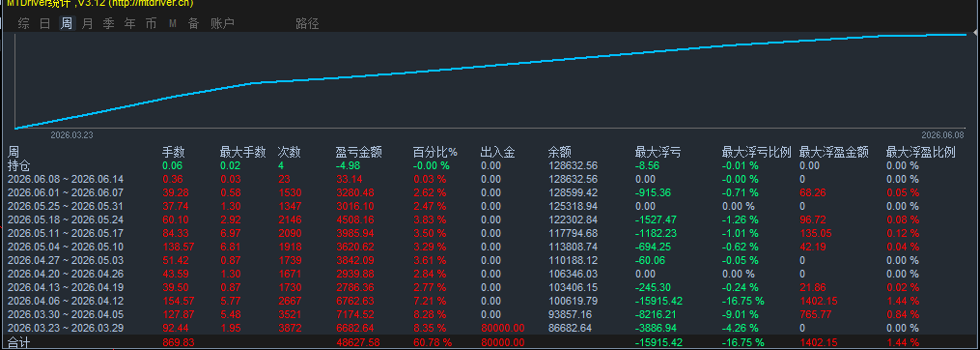Viewport: 980px width, 350px height.
Task: Click chart end date 2026.06.08
Action: [x=942, y=134]
